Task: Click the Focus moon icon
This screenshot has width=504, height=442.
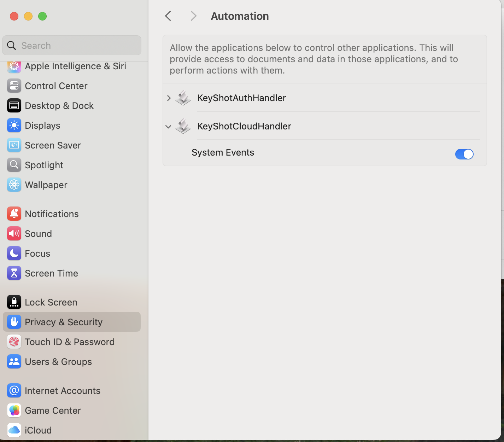Action: click(14, 254)
